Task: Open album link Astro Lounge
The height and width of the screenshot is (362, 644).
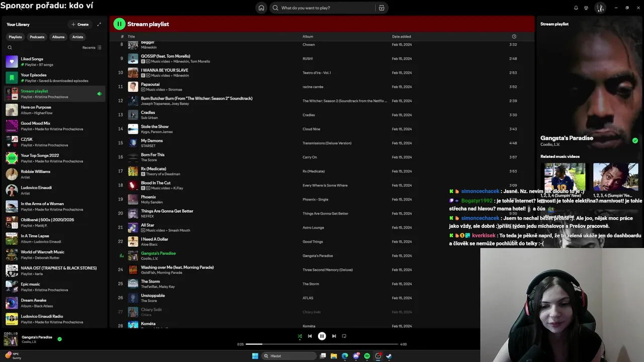Action: 313,227
